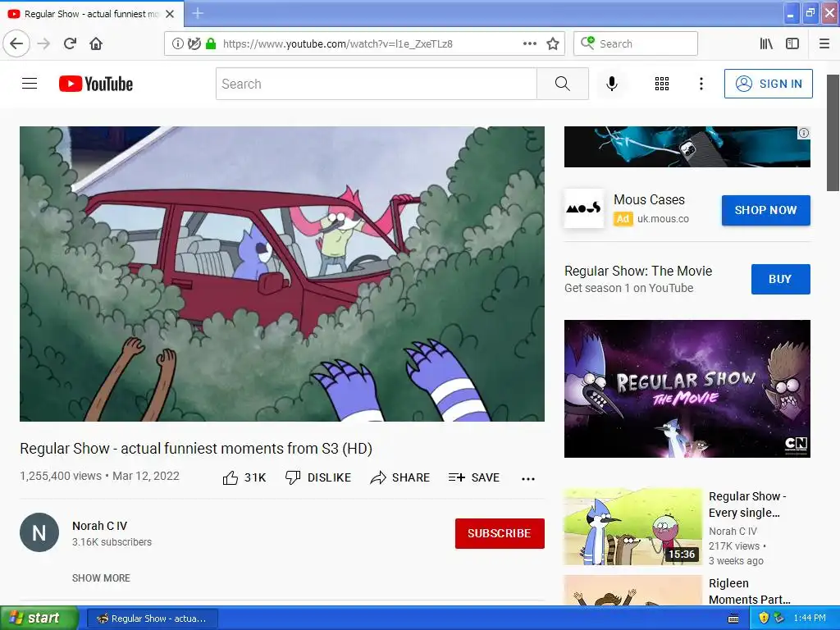The image size is (840, 630).
Task: Open the Norah C IV channel name link
Action: (x=99, y=526)
